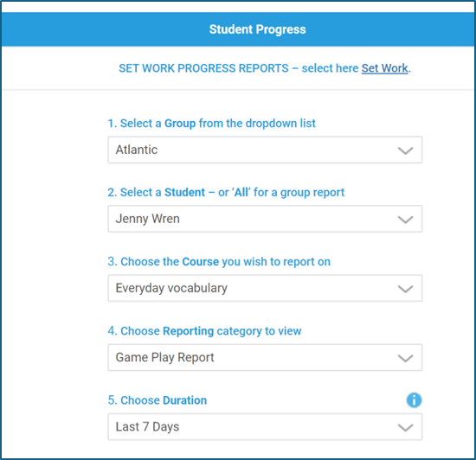The width and height of the screenshot is (476, 460).
Task: Follow the Set Work link
Action: click(x=384, y=68)
